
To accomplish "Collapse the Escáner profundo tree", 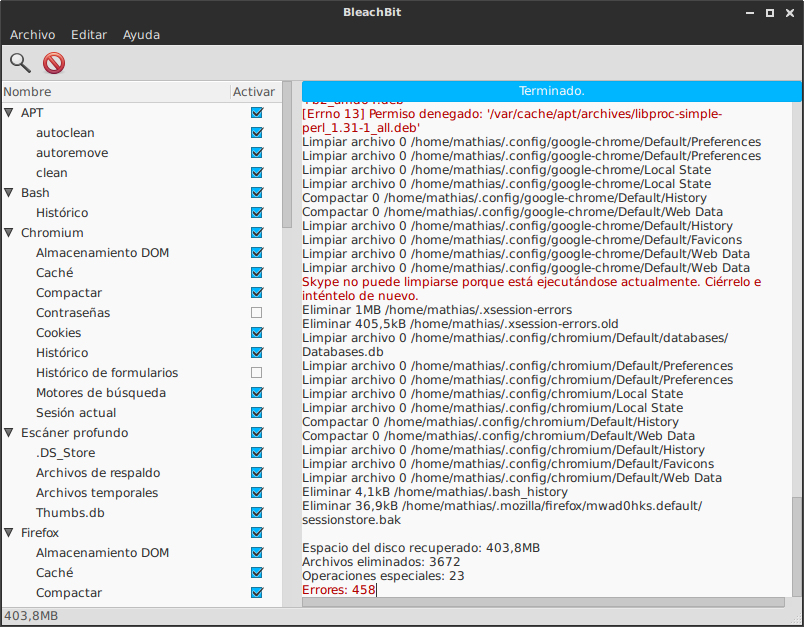I will [x=8, y=432].
